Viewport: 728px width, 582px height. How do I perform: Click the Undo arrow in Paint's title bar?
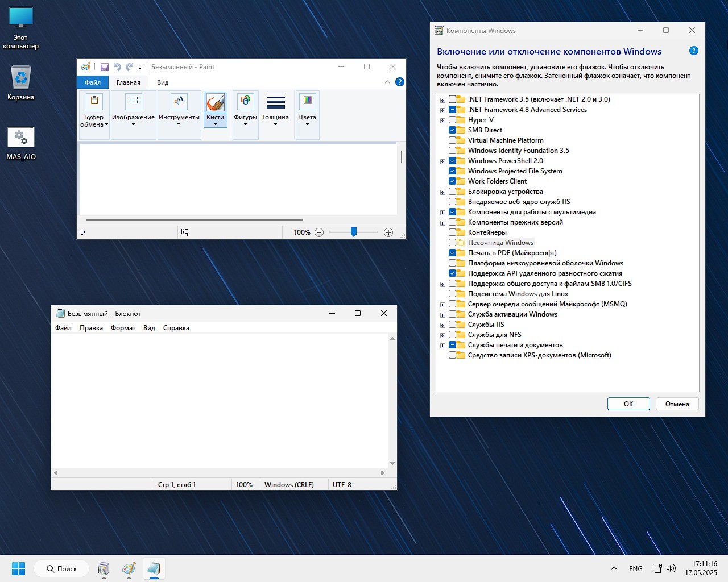pos(117,67)
